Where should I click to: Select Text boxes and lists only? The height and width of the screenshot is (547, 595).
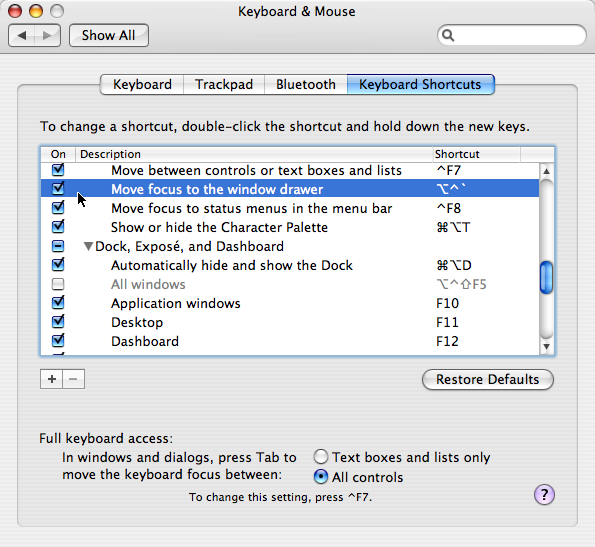pos(321,457)
